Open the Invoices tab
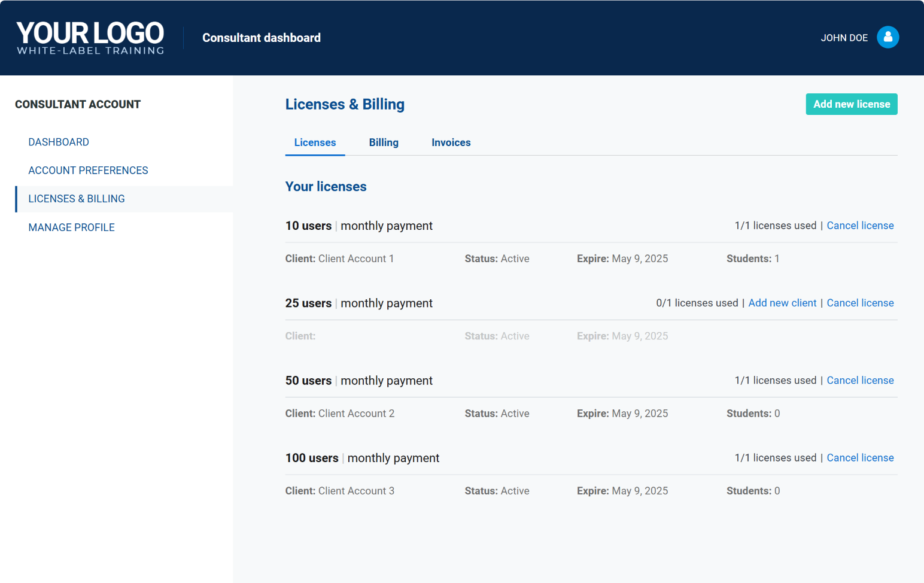The width and height of the screenshot is (924, 583). (x=451, y=142)
